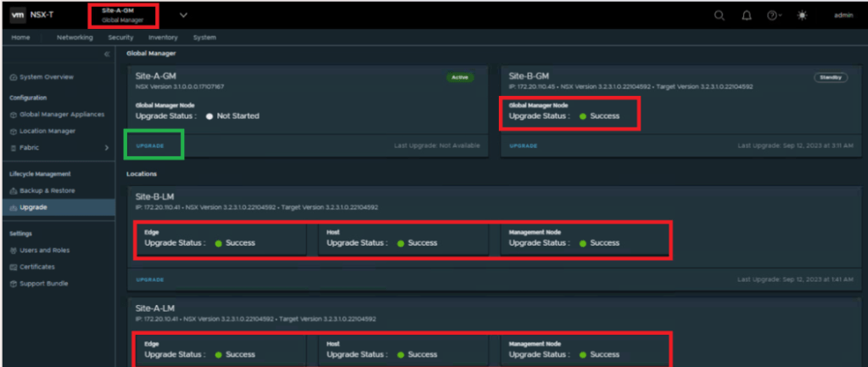The height and width of the screenshot is (367, 868).
Task: Click the UPGRADE link under Site-B-GM
Action: [523, 145]
